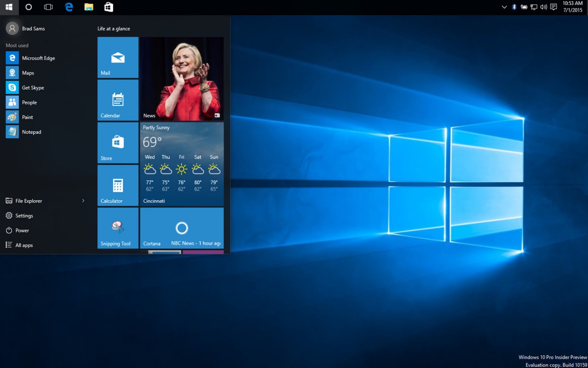Open All apps list
Image resolution: width=588 pixels, height=368 pixels.
click(x=24, y=245)
